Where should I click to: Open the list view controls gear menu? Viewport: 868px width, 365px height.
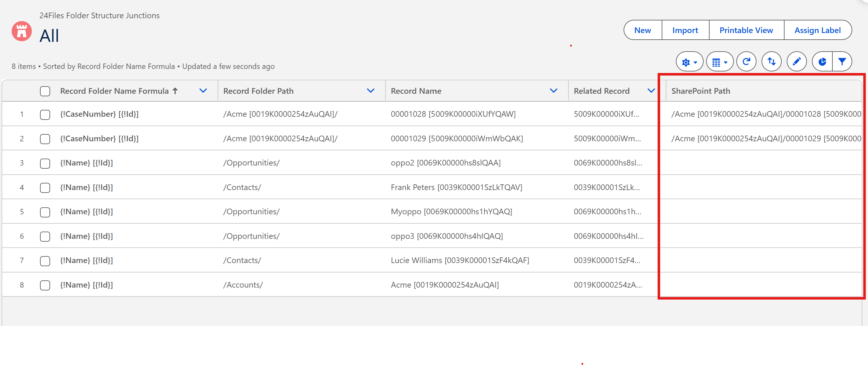[x=689, y=62]
